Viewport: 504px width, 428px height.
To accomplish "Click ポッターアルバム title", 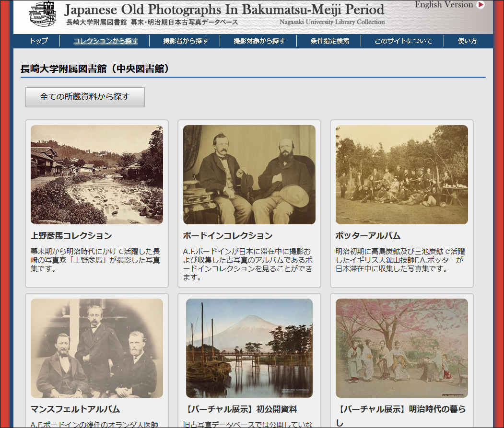I will tap(368, 235).
